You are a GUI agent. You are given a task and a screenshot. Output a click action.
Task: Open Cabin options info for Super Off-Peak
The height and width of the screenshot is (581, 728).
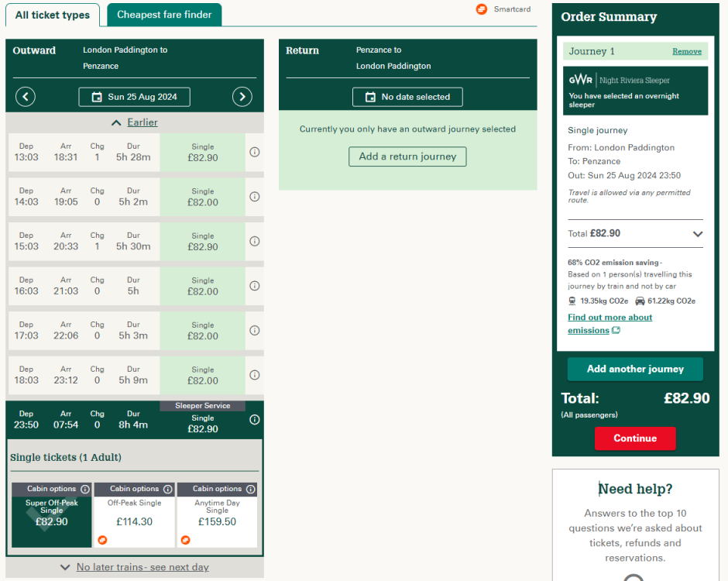click(x=85, y=489)
